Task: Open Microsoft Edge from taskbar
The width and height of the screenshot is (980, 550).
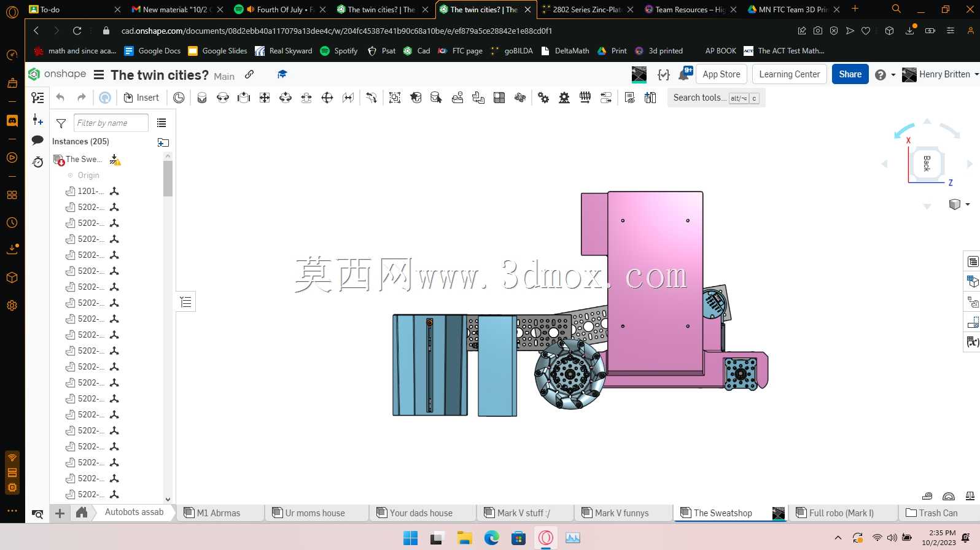Action: click(491, 538)
